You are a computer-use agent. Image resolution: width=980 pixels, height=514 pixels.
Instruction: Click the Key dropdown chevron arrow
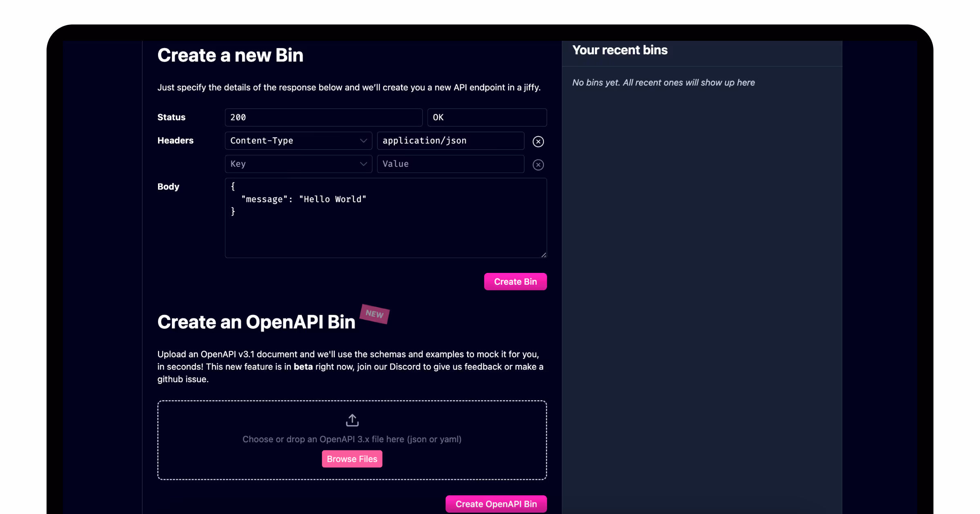pos(363,164)
